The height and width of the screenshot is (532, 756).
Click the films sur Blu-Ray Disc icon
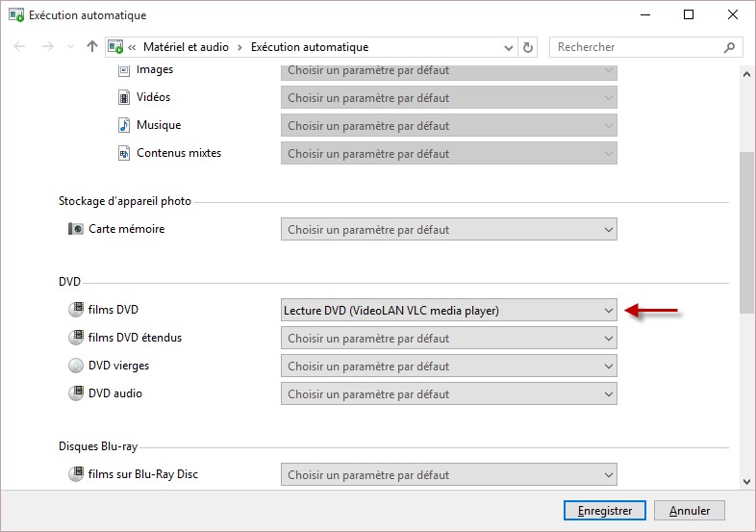76,474
